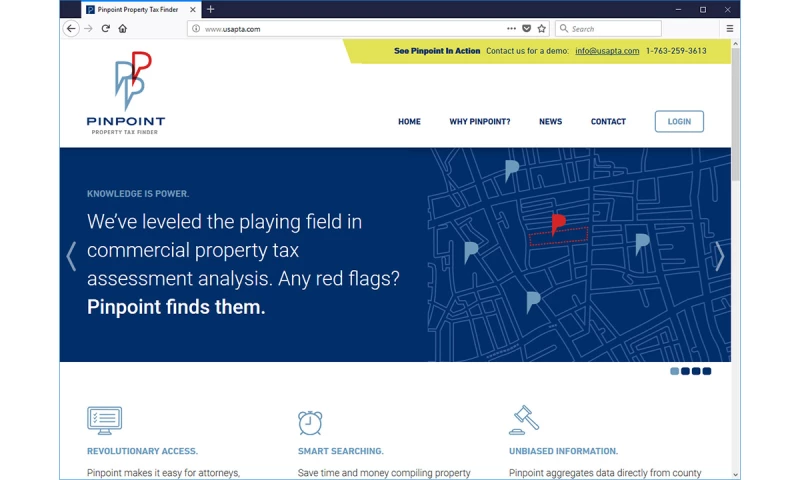Open the WHY PINPOINT? navigation item
Screen dimensions: 800x480
pyautogui.click(x=480, y=122)
